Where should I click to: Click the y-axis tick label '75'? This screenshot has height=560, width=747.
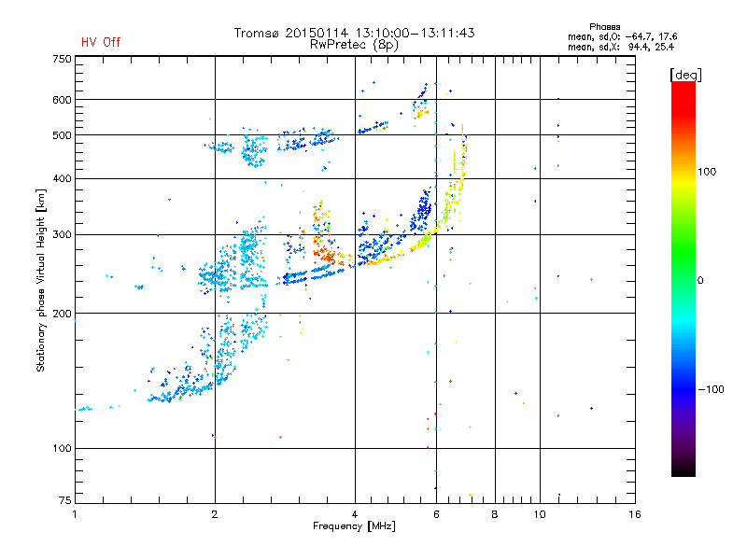(x=65, y=500)
